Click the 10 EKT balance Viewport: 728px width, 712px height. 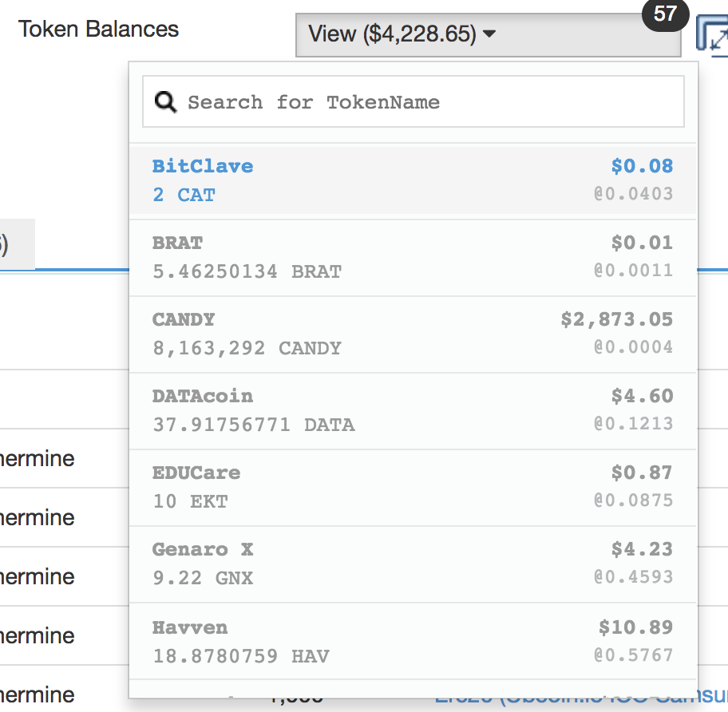click(190, 501)
